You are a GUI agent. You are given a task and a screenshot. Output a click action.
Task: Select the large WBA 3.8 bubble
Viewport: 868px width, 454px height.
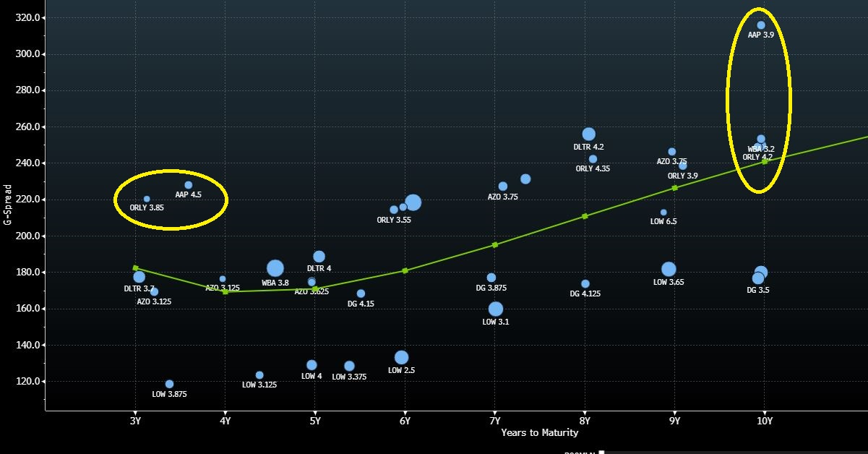275,269
